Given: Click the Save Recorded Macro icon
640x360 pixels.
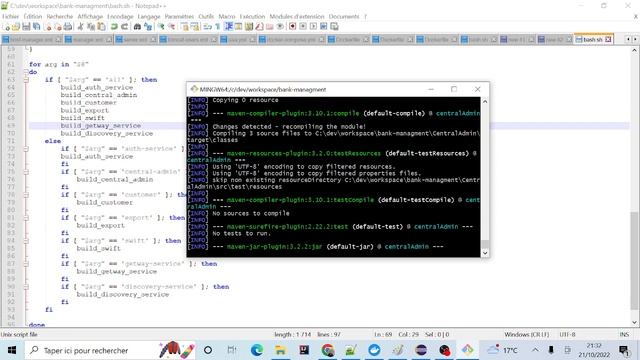Looking at the screenshot, I should [x=334, y=27].
